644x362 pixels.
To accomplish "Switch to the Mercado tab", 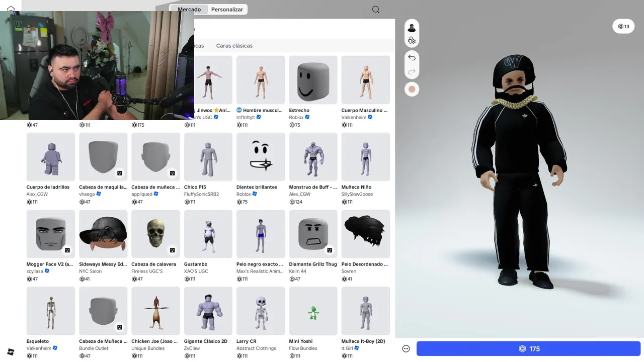I will point(189,10).
